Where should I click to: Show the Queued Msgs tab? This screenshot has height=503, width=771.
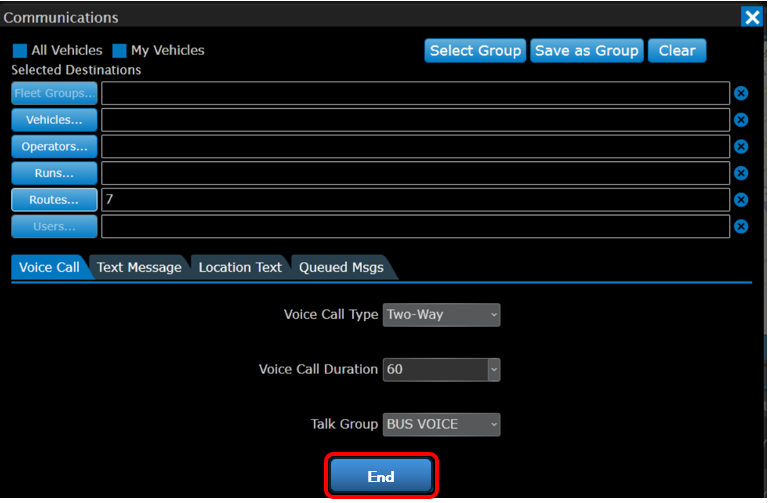tap(341, 267)
